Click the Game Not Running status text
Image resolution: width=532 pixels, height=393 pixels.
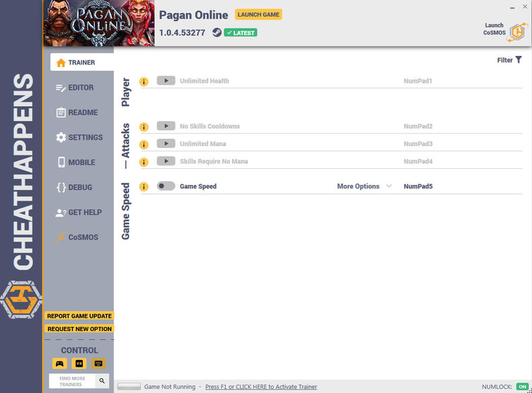170,386
